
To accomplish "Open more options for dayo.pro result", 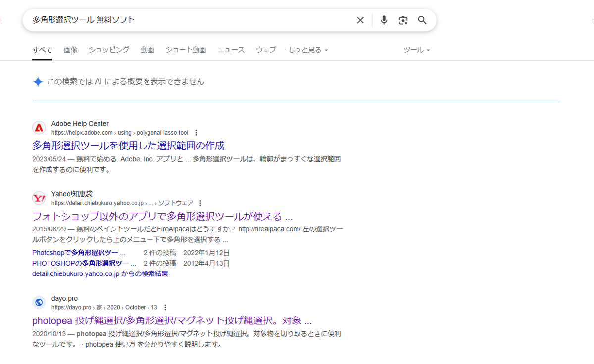I will point(165,307).
